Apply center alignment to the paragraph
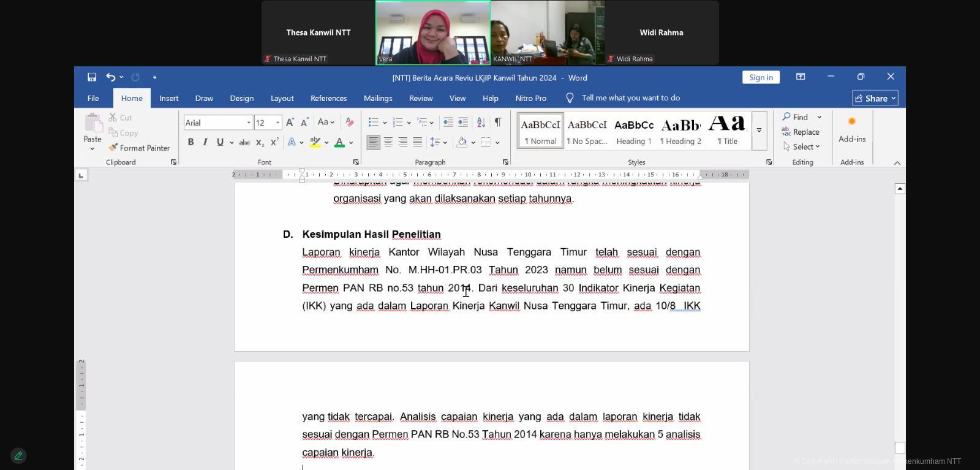The width and height of the screenshot is (980, 470). tap(388, 142)
